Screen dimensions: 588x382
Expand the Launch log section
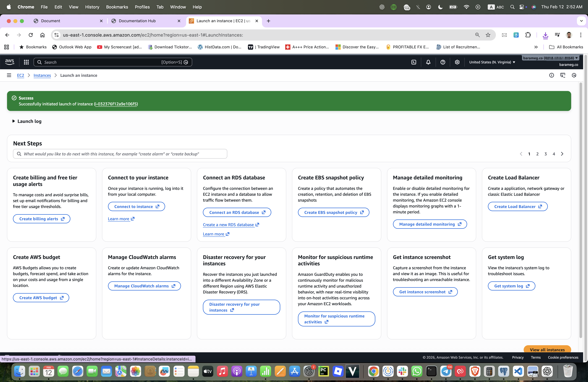pyautogui.click(x=27, y=121)
